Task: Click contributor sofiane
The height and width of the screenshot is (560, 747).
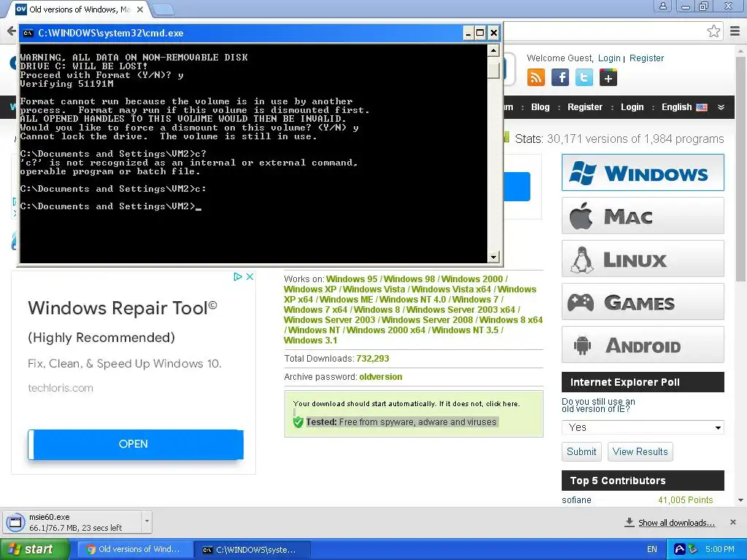Action: tap(576, 500)
